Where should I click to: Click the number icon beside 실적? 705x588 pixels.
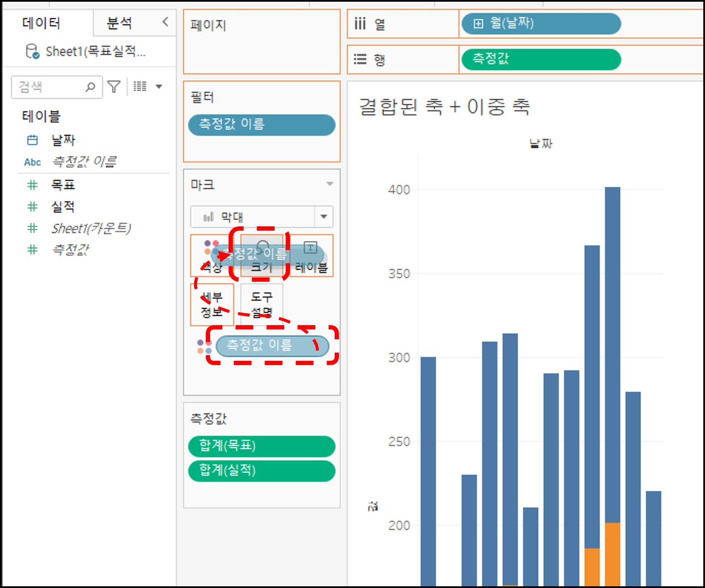pyautogui.click(x=32, y=207)
